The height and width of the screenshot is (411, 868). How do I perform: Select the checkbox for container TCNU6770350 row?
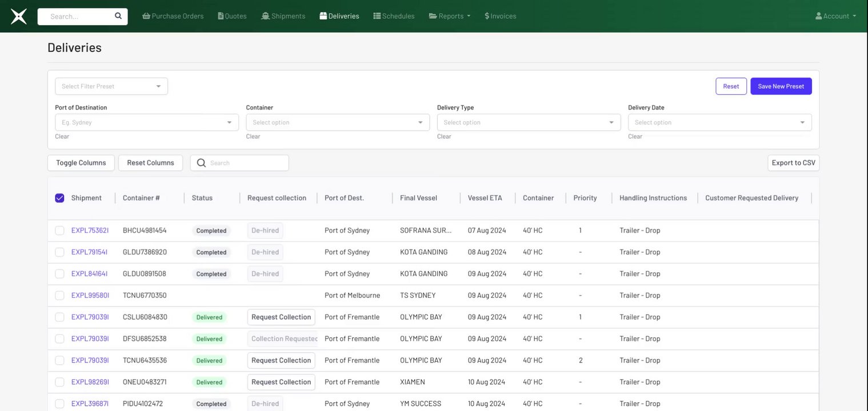pyautogui.click(x=59, y=296)
